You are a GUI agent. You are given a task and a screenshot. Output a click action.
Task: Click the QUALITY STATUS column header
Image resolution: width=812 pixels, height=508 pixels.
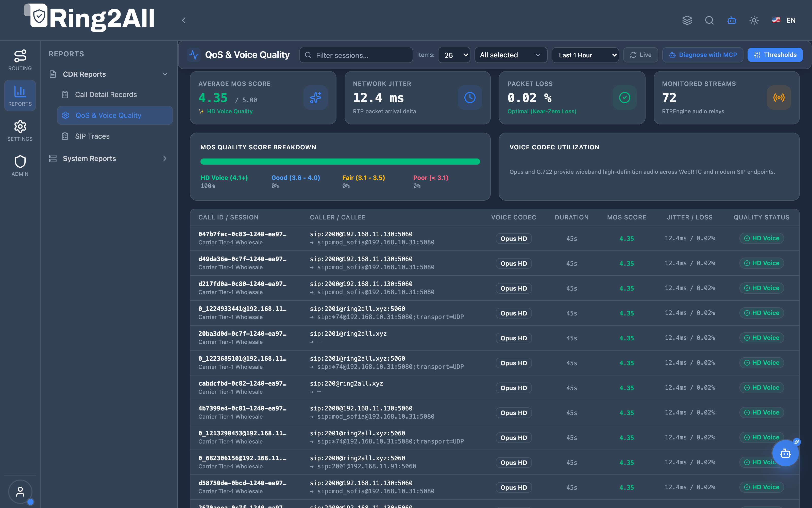pyautogui.click(x=761, y=217)
